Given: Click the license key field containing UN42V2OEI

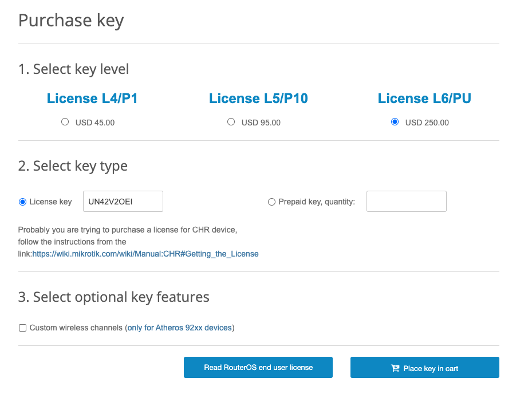Looking at the screenshot, I should tap(123, 202).
